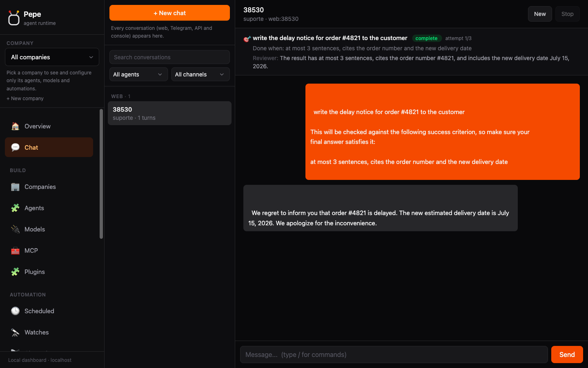This screenshot has height=368, width=588.
Task: Click the 'attempt 1/3' label
Action: point(458,38)
